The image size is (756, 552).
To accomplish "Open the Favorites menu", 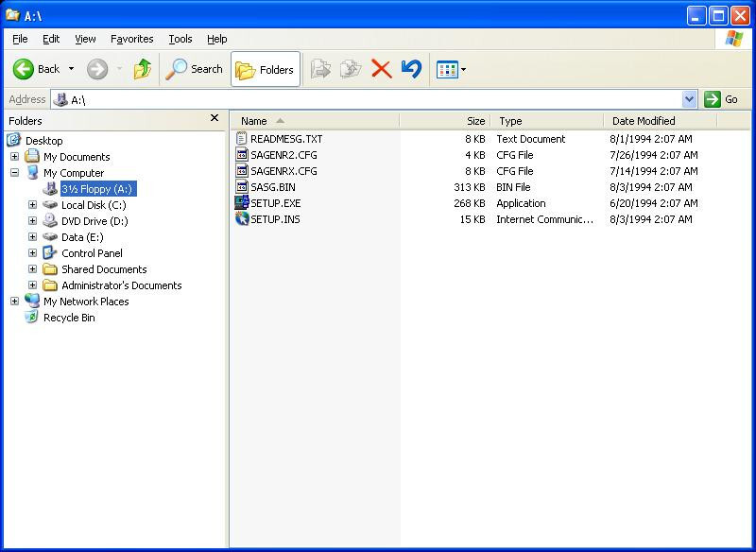I will (131, 39).
